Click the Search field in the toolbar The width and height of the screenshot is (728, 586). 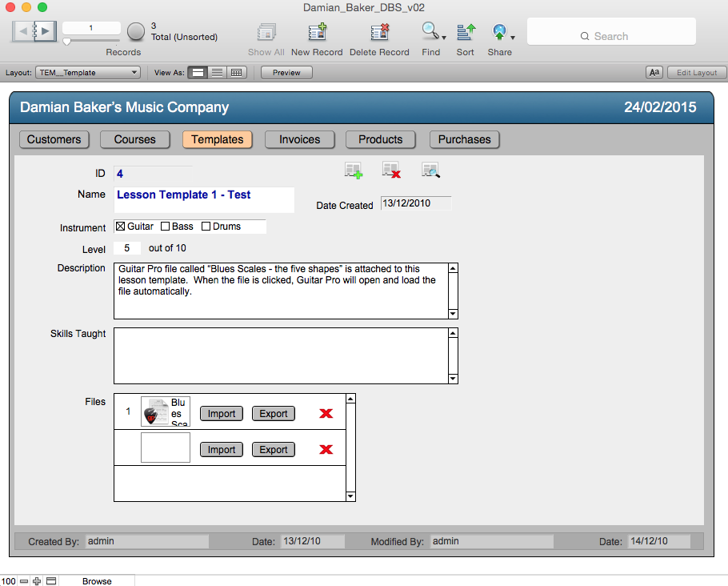click(x=611, y=31)
